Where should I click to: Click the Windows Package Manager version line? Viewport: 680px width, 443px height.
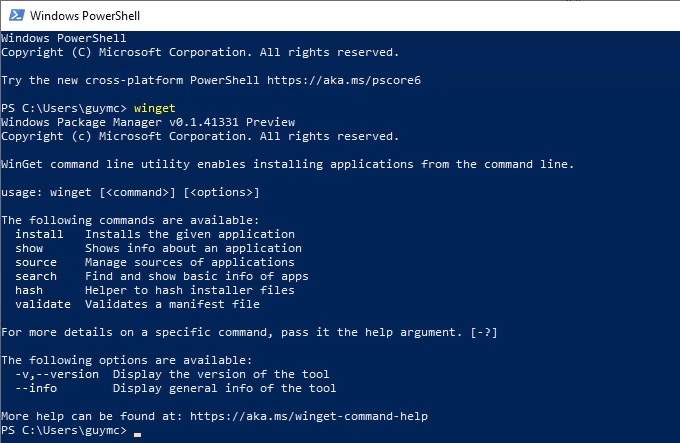[x=148, y=121]
